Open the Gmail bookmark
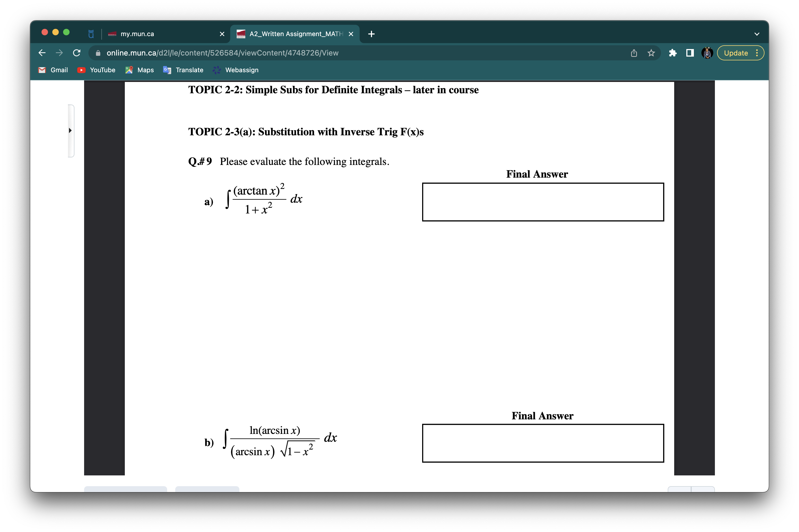Image resolution: width=799 pixels, height=532 pixels. pyautogui.click(x=53, y=70)
